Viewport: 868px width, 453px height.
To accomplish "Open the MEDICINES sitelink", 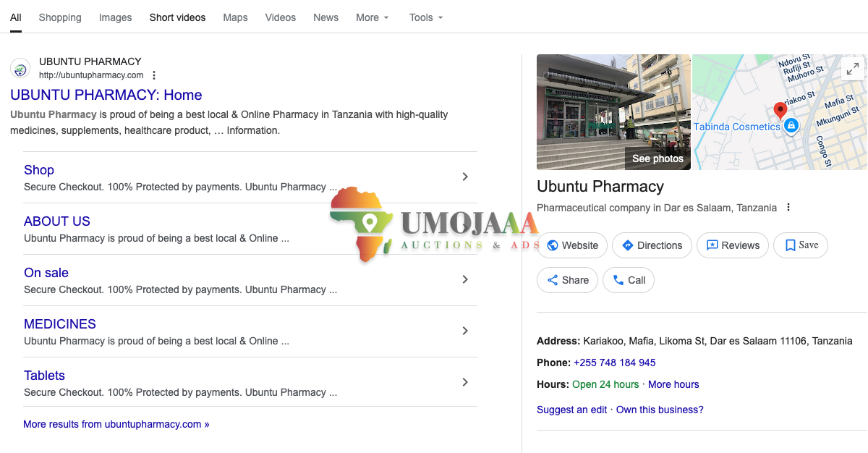I will (x=60, y=324).
